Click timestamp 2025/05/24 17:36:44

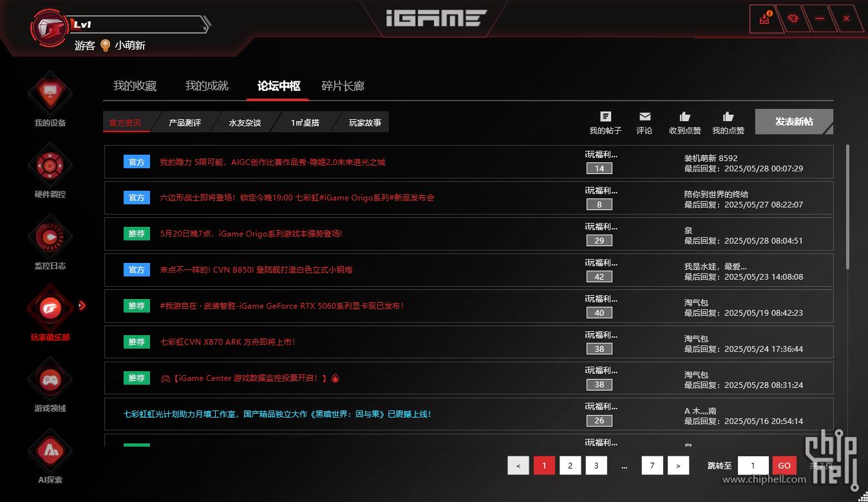tap(764, 349)
